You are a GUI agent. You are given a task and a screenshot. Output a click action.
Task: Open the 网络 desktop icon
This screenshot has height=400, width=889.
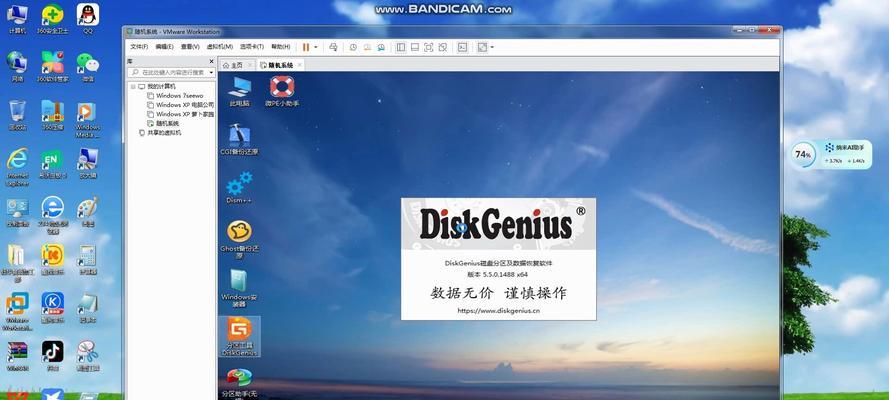coord(17,66)
